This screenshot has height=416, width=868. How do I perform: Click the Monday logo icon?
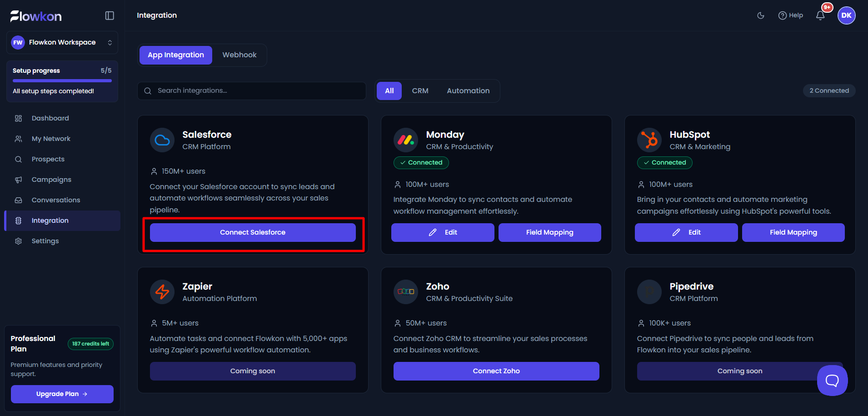pos(406,140)
